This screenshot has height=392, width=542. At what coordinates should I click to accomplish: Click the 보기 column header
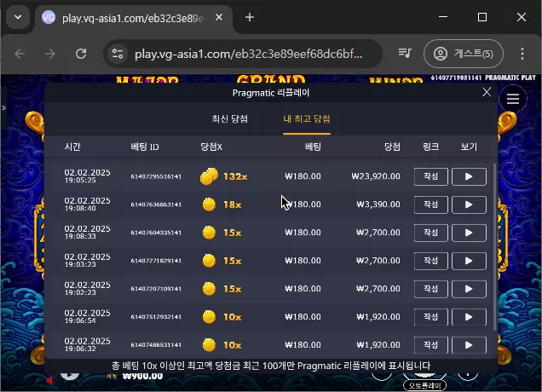point(469,147)
